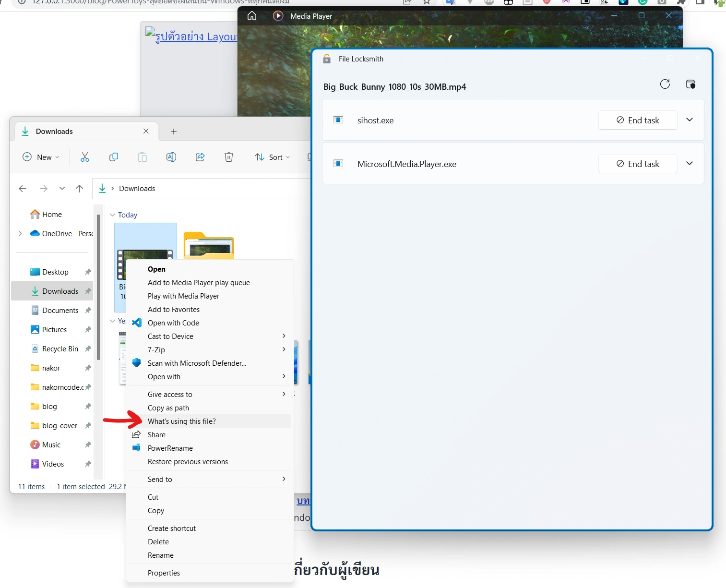Choose Restore previous versions
This screenshot has height=588, width=726.
click(x=210, y=462)
